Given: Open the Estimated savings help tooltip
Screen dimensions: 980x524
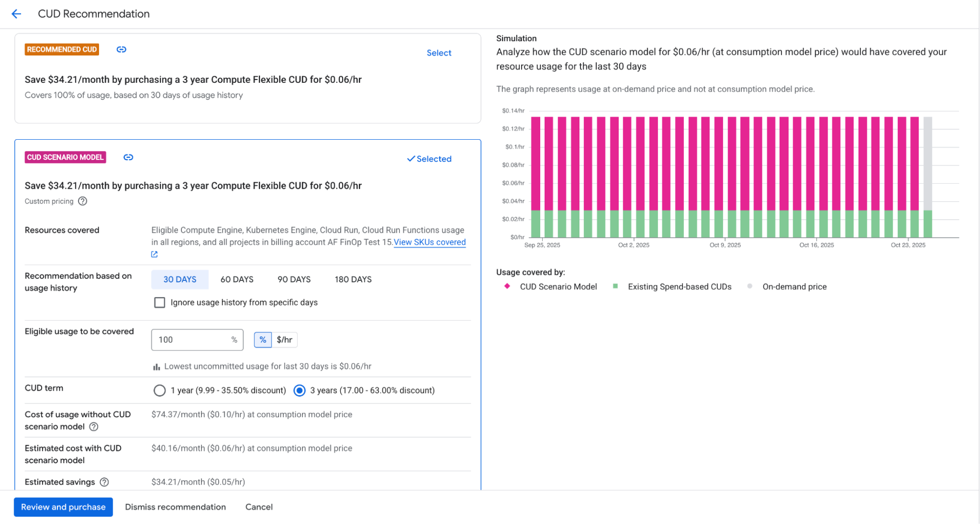Looking at the screenshot, I should click(x=103, y=482).
